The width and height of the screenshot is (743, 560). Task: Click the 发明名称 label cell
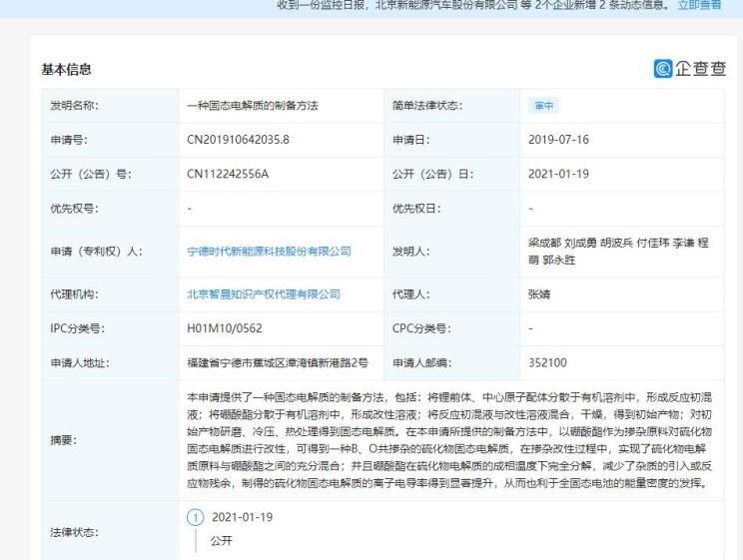[x=110, y=106]
